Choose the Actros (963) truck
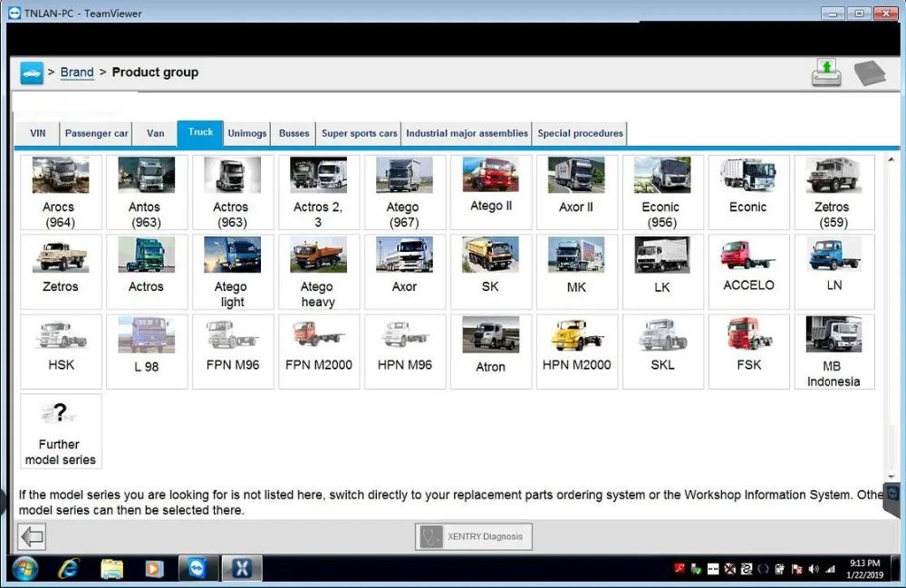The height and width of the screenshot is (588, 906). click(232, 192)
